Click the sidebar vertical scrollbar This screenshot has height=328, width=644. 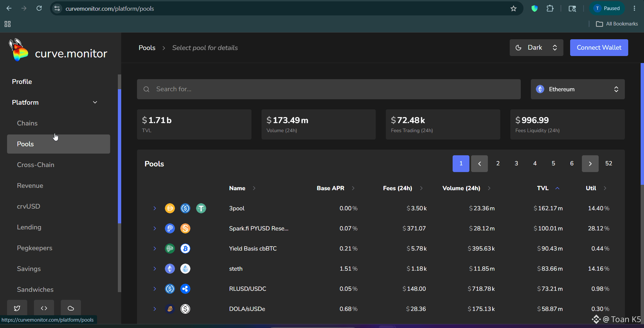pyautogui.click(x=119, y=156)
